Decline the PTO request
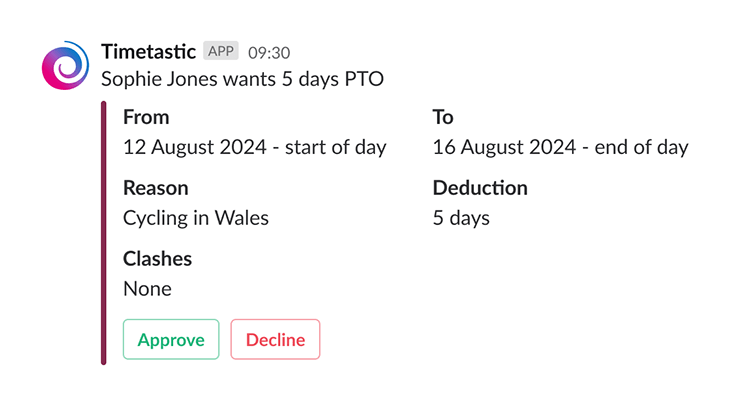This screenshot has height=406, width=735. coord(275,340)
